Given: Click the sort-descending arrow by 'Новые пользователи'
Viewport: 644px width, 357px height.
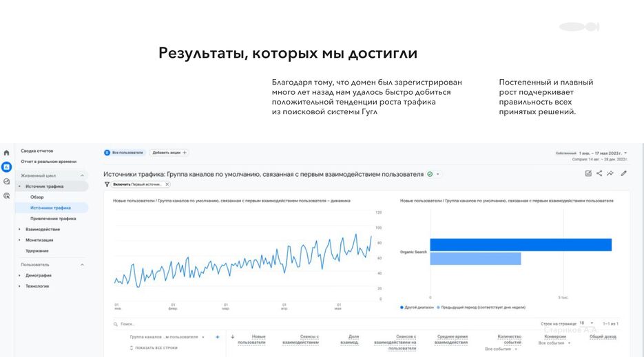Looking at the screenshot, I should pyautogui.click(x=233, y=337).
